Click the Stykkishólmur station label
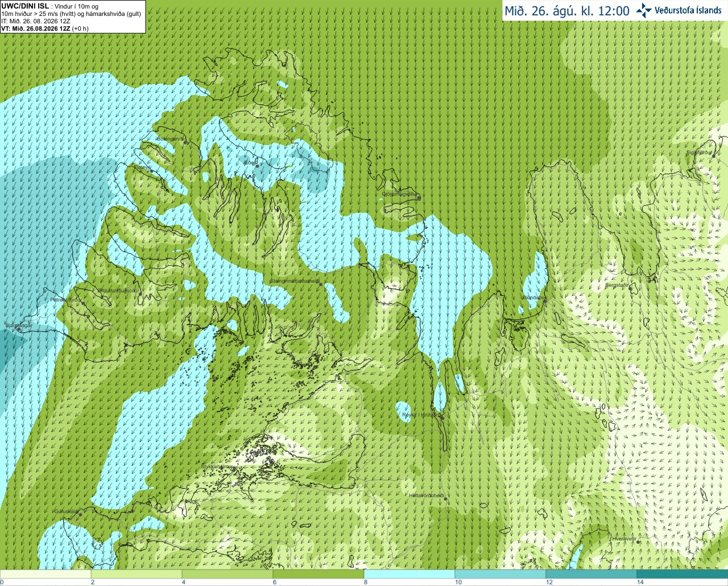The height and width of the screenshot is (586, 728). [217, 467]
